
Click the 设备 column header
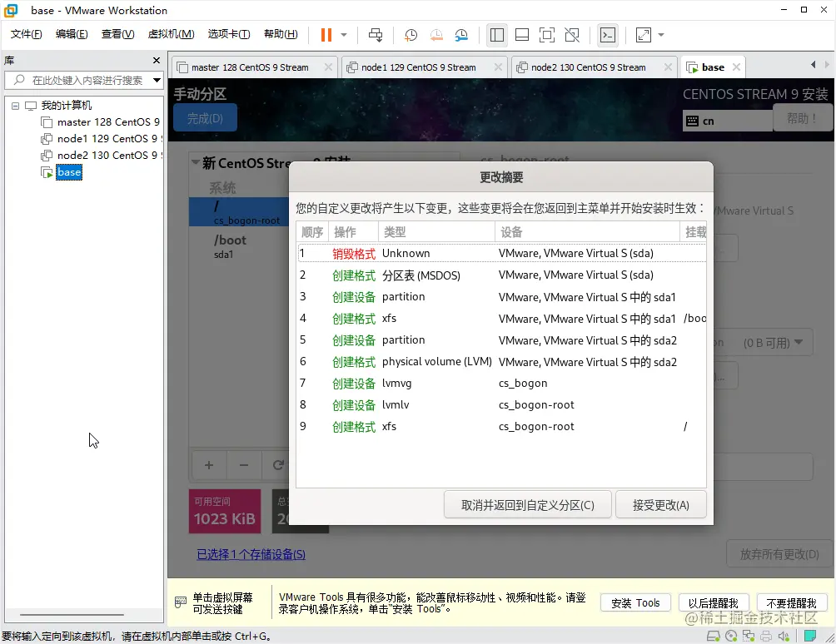pyautogui.click(x=587, y=232)
